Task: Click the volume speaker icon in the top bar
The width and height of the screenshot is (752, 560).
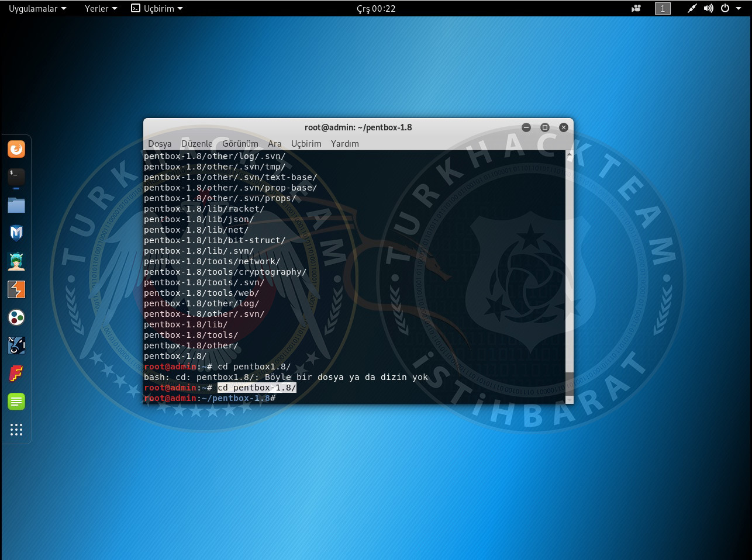Action: click(708, 9)
